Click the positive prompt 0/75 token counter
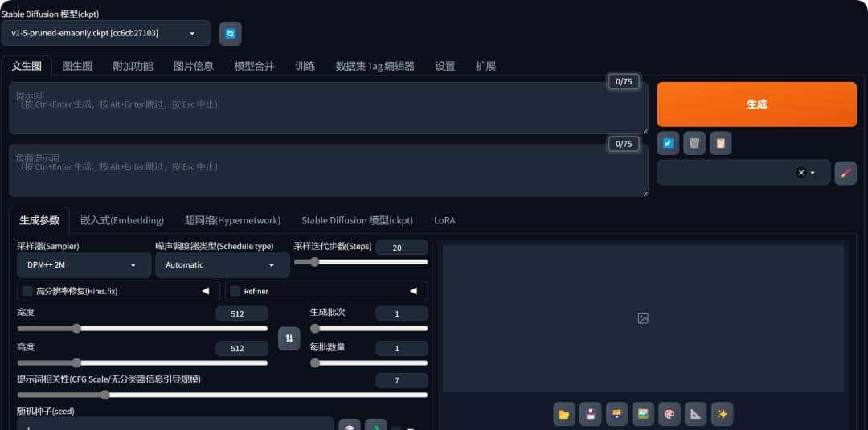868x430 pixels. (x=624, y=82)
